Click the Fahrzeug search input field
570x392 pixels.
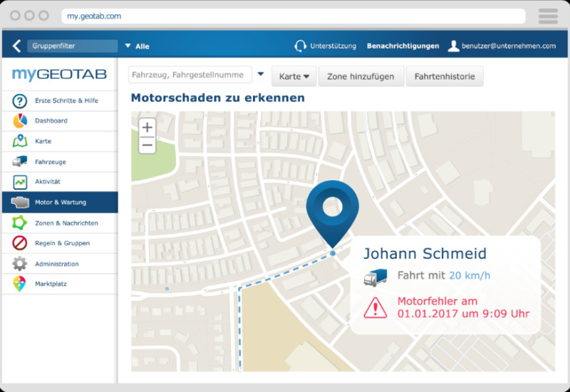tap(190, 75)
